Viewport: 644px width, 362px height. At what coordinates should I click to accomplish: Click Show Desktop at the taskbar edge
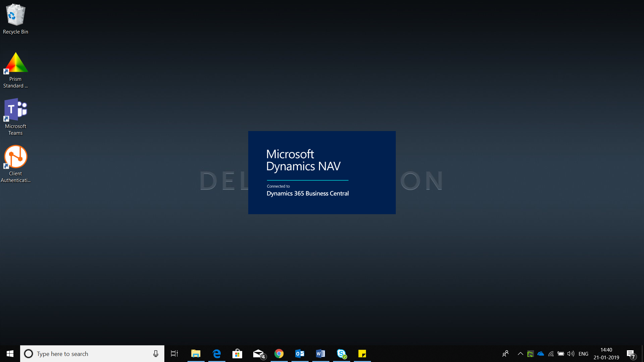tap(643, 354)
